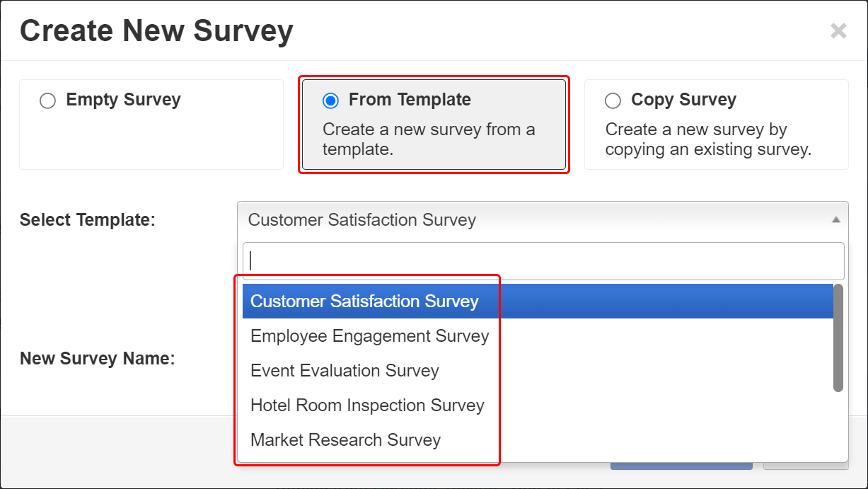Viewport: 868px width, 489px height.
Task: Select the From Template radio button
Action: click(330, 101)
